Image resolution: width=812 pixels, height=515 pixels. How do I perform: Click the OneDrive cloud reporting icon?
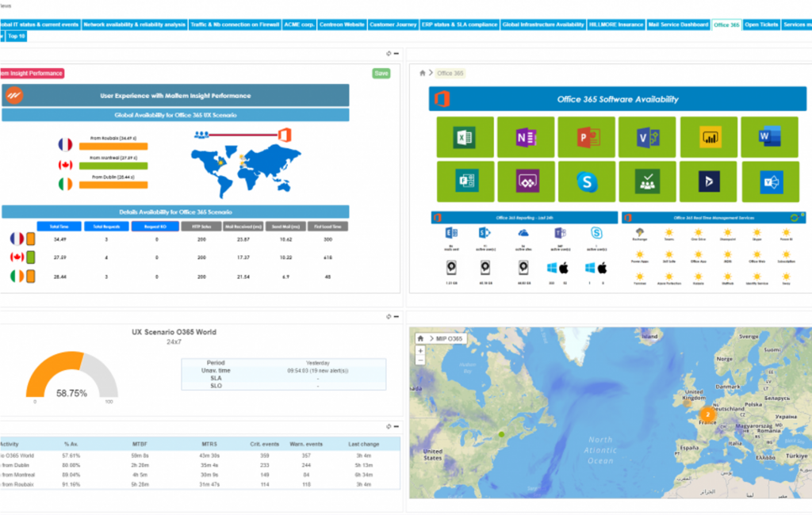pyautogui.click(x=523, y=234)
